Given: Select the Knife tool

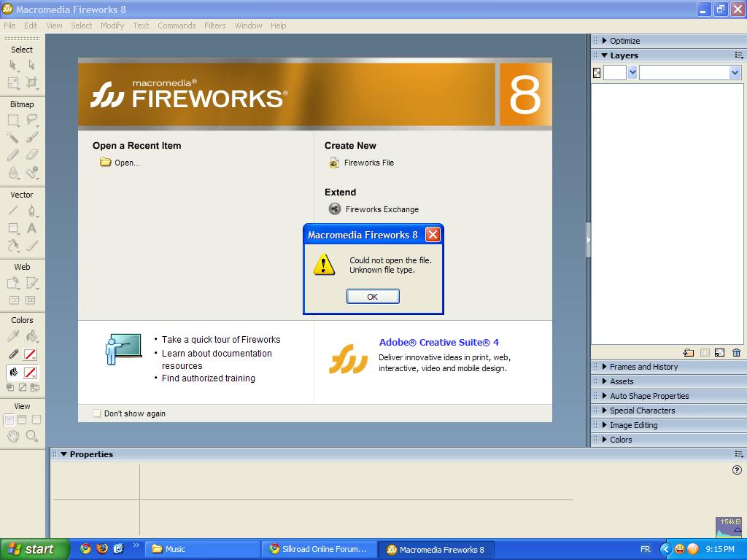Looking at the screenshot, I should [31, 246].
